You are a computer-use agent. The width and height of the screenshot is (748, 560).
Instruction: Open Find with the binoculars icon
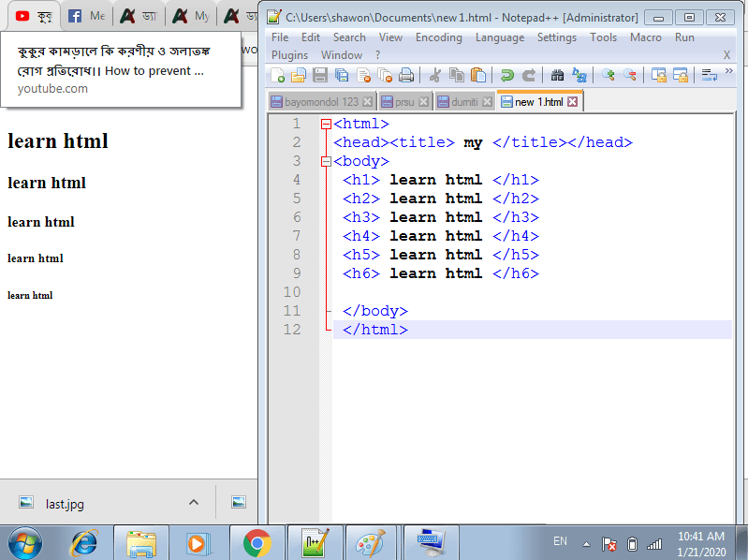click(557, 76)
